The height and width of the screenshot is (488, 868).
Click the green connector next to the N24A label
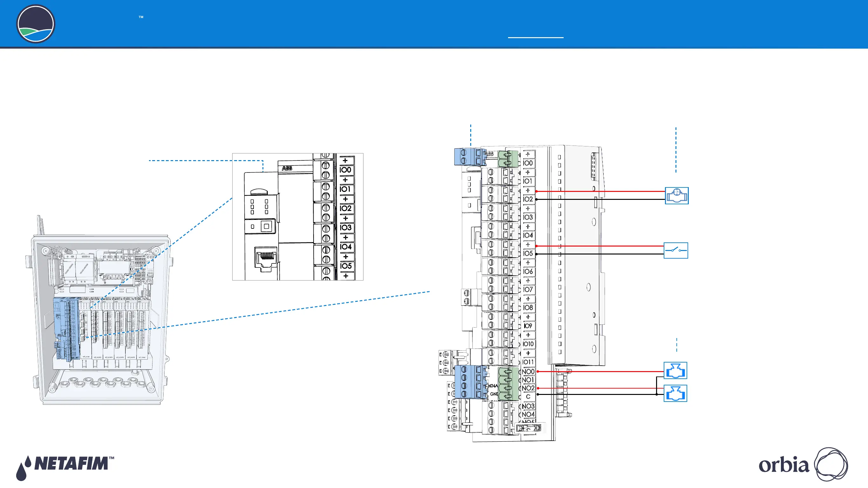(508, 384)
